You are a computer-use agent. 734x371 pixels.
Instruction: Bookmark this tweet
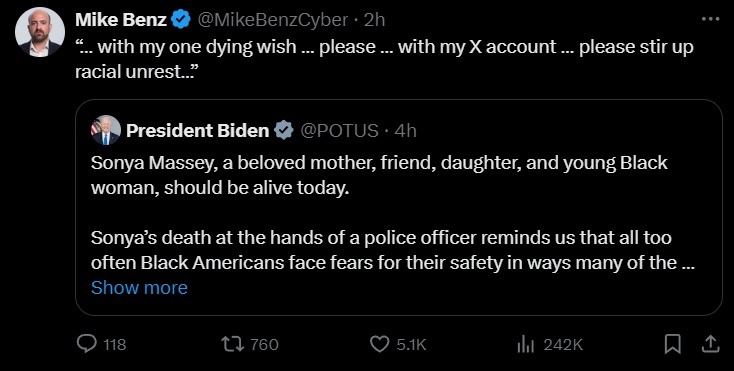pos(673,345)
